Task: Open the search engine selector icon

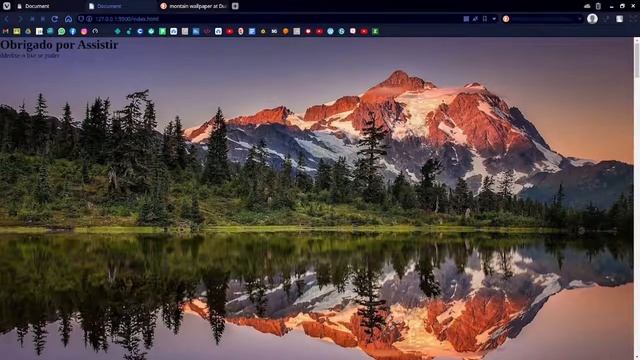Action: (506, 19)
